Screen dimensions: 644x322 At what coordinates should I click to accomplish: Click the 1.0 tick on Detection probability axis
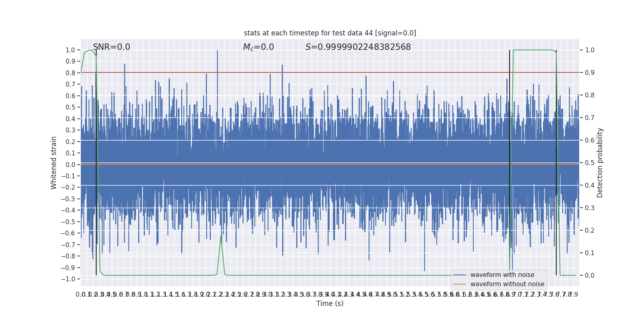[590, 50]
